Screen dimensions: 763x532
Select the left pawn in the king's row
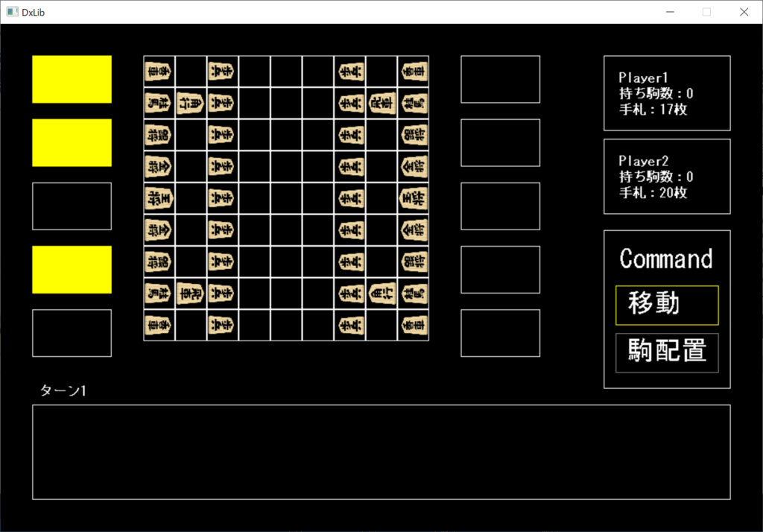(222, 198)
